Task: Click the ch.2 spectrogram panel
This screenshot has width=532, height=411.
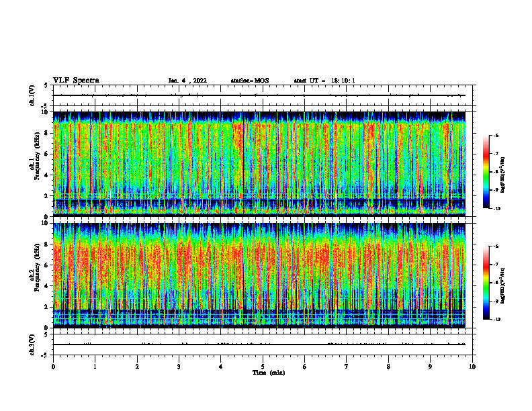Action: 259,275
